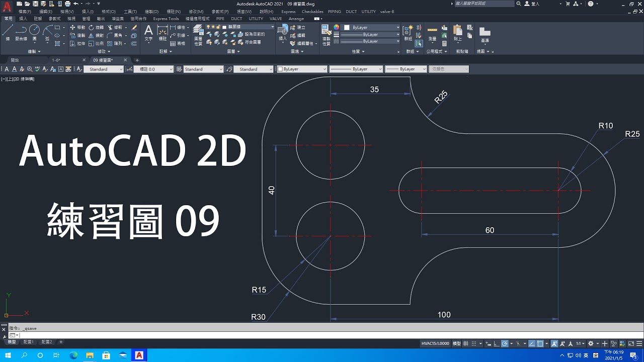Screen dimensions: 644x362
Task: Open 圖層性質 (Layer Properties) manager
Action: [198, 35]
